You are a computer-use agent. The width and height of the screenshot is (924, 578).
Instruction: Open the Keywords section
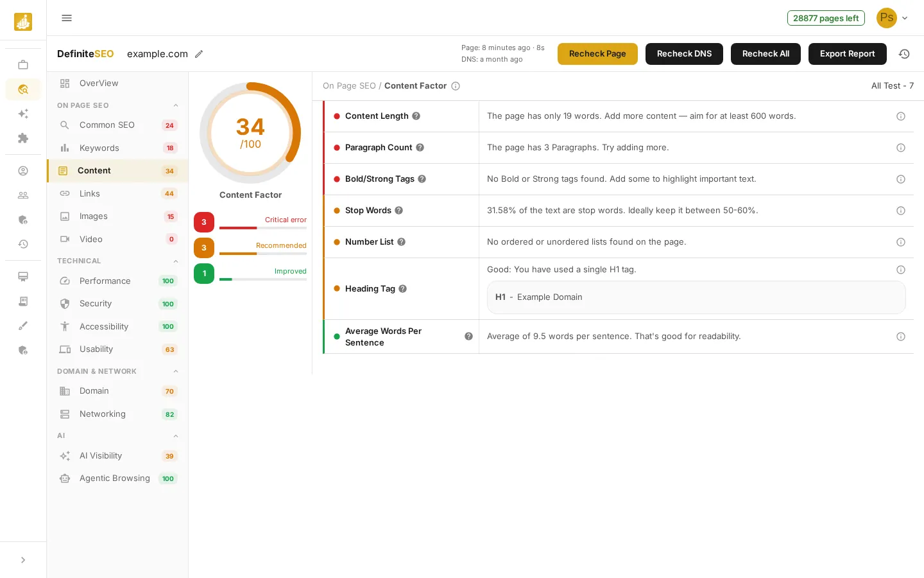point(118,148)
